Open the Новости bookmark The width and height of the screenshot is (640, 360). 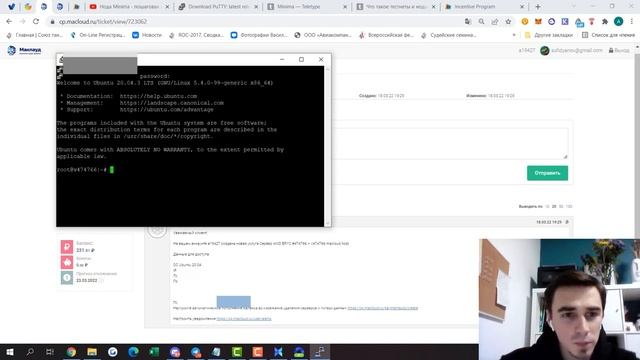(147, 35)
